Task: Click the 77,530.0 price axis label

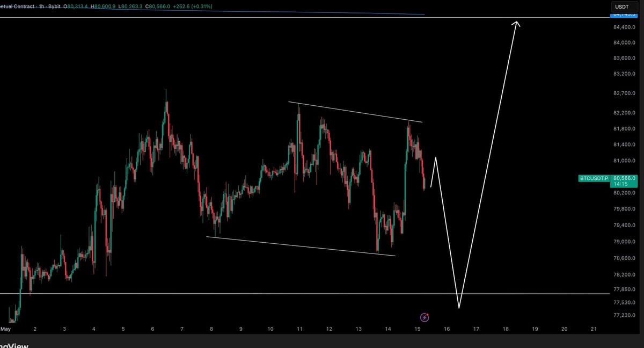Action: tap(624, 303)
